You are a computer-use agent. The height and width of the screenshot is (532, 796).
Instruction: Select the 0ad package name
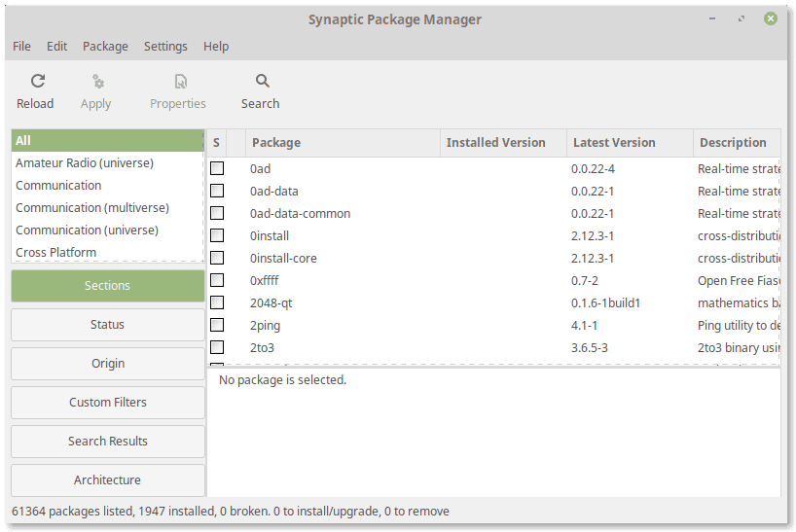click(x=260, y=169)
